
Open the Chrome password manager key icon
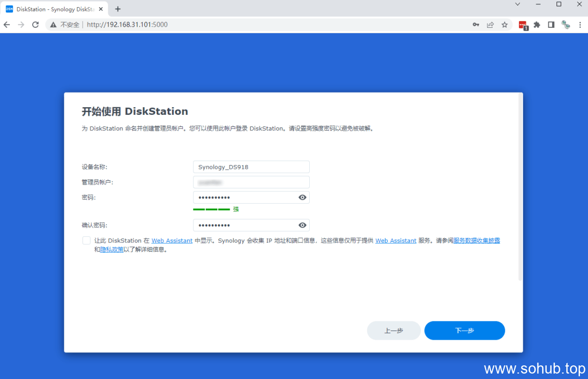tap(476, 25)
